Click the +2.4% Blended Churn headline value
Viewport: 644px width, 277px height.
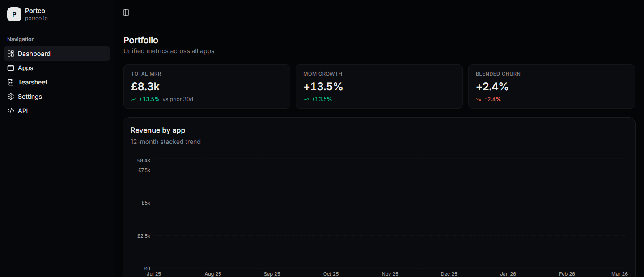click(x=492, y=87)
